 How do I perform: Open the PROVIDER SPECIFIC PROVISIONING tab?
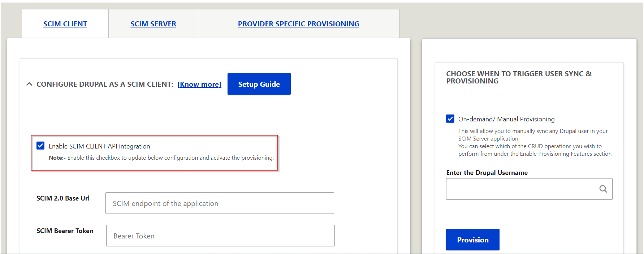[x=298, y=23]
